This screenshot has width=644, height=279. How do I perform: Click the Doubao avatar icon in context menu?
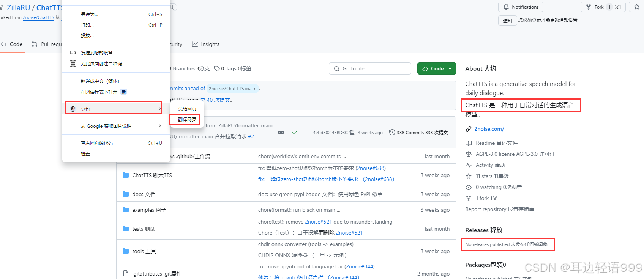(73, 109)
